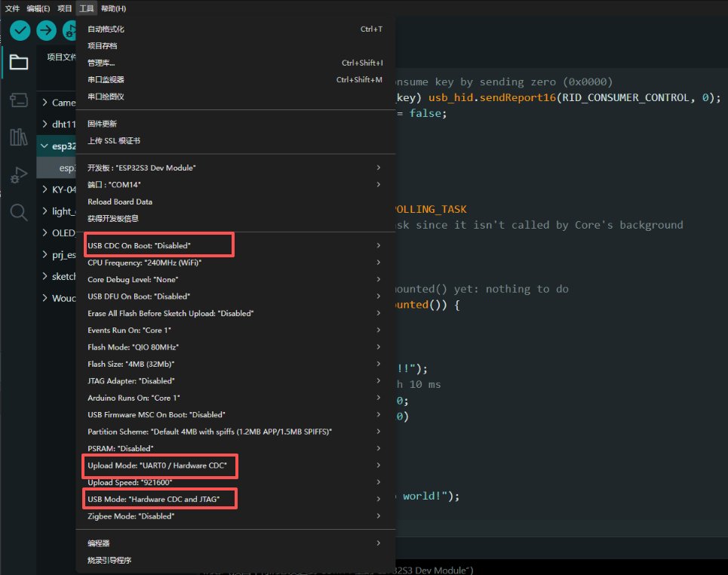This screenshot has width=728, height=575.
Task: Open the Boards Manager sidebar icon
Action: pos(19,100)
